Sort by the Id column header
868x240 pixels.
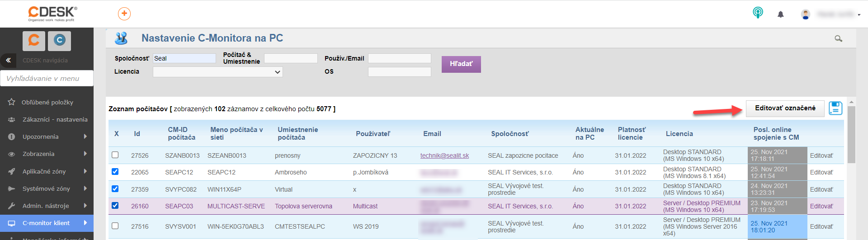point(137,134)
